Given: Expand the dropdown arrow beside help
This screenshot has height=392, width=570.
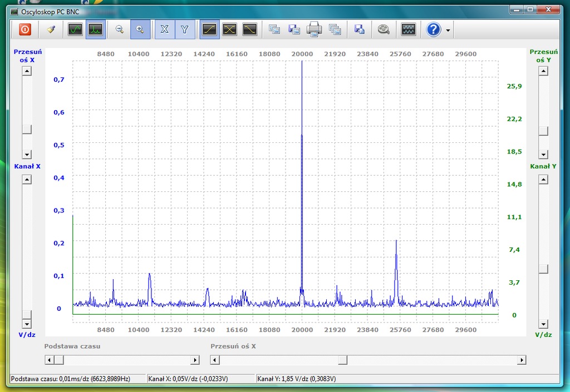Looking at the screenshot, I should (448, 31).
